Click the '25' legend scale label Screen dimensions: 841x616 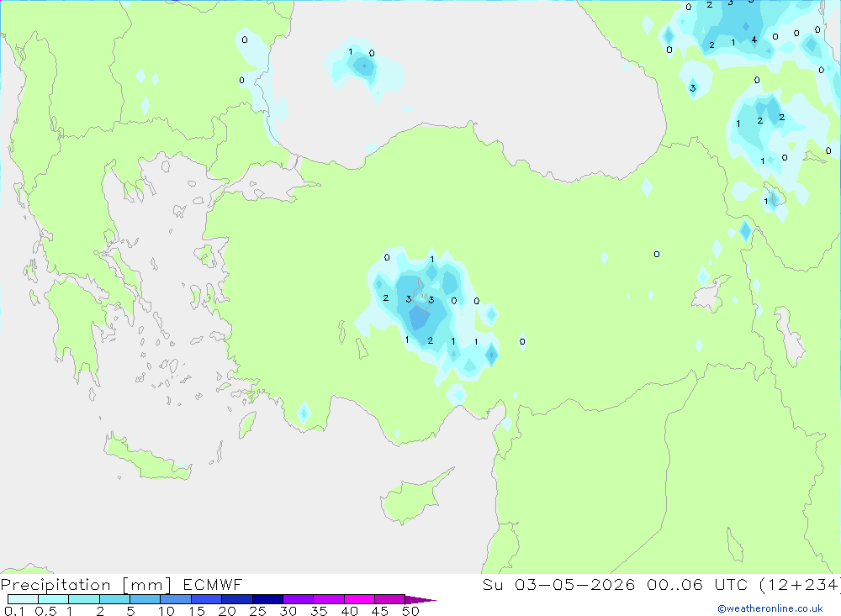click(x=257, y=611)
